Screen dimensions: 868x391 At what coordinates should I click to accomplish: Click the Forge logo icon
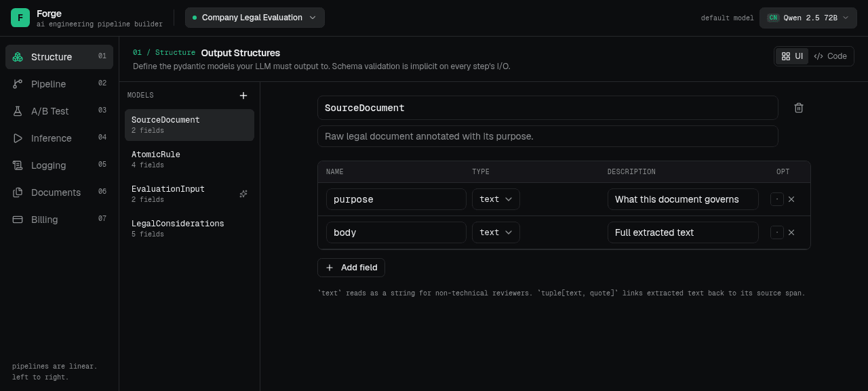pyautogui.click(x=20, y=18)
